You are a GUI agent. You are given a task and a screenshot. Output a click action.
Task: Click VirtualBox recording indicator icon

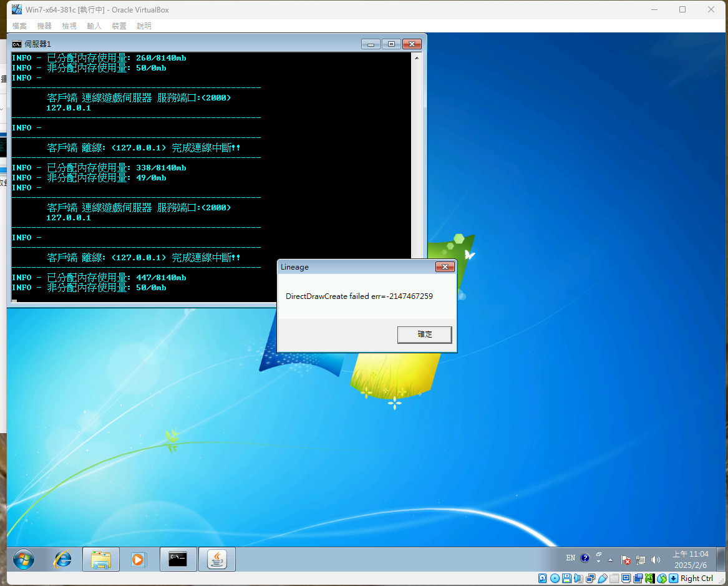point(638,579)
